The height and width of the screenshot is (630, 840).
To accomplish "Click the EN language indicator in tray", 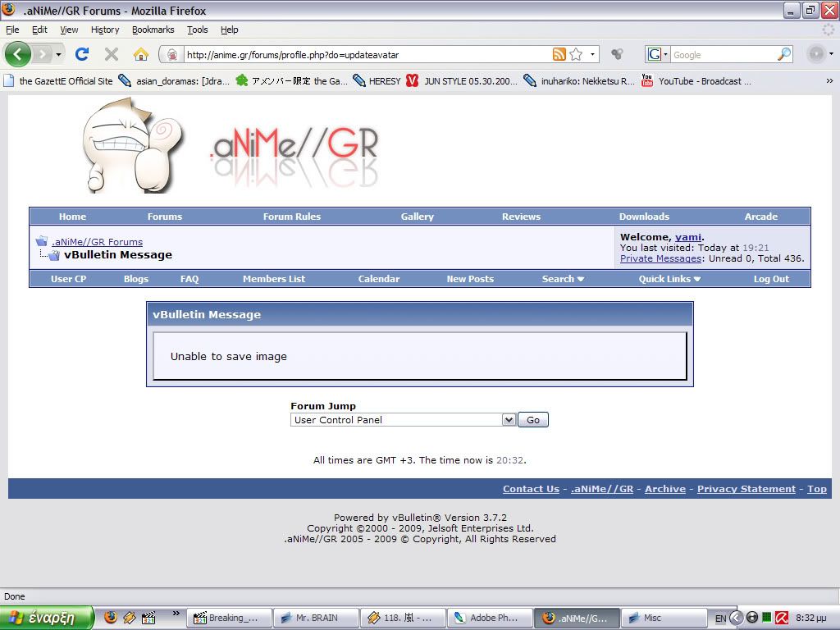I will click(720, 619).
